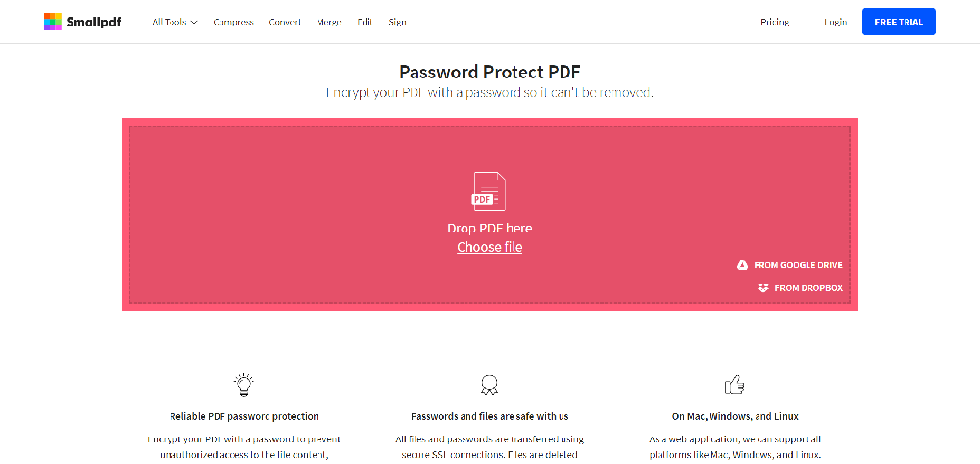The image size is (980, 464).
Task: Open the Edit menu item
Action: pos(365,22)
